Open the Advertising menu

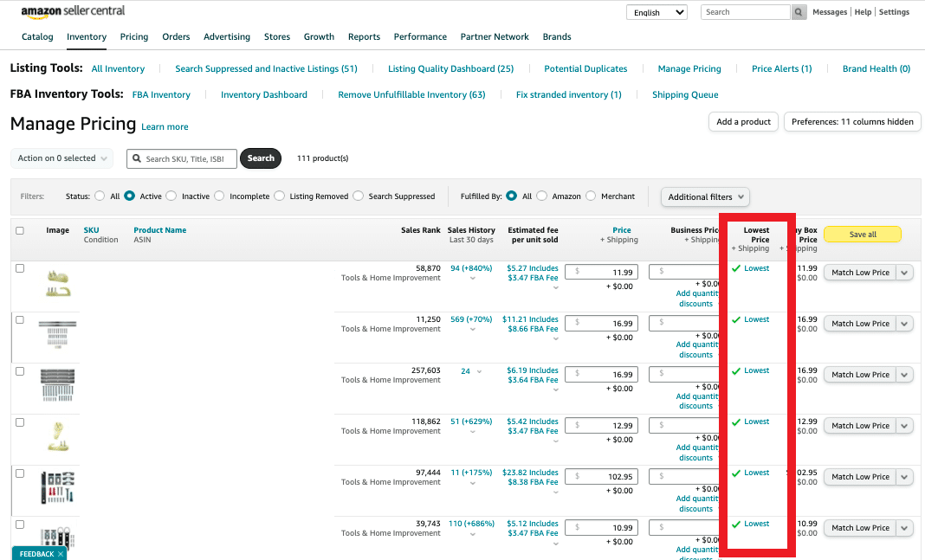pos(227,36)
